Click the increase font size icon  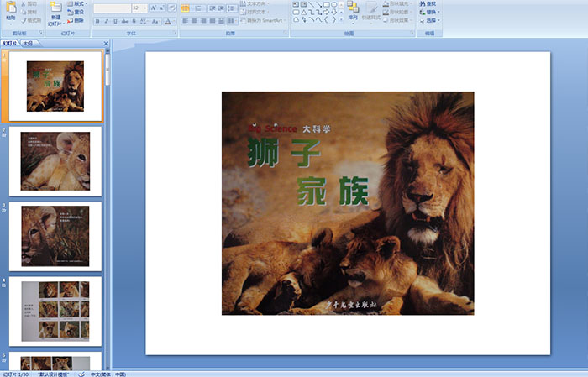pos(154,8)
